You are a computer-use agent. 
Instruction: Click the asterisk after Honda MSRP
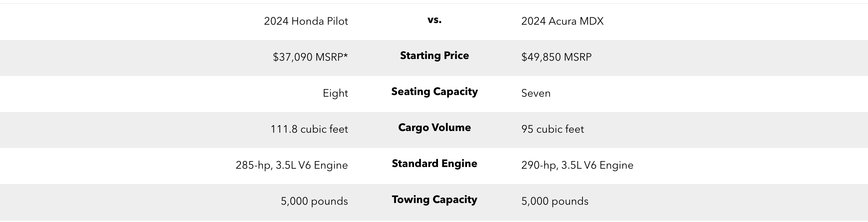(346, 55)
